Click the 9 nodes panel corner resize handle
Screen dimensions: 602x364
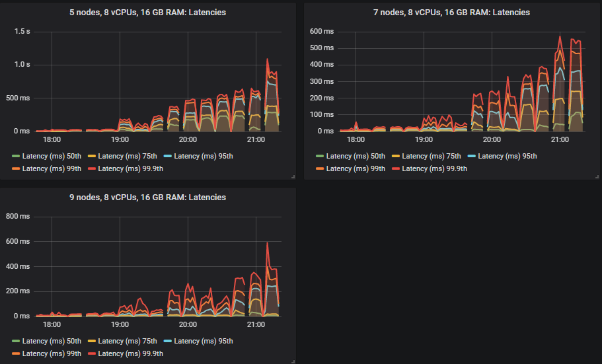click(292, 361)
